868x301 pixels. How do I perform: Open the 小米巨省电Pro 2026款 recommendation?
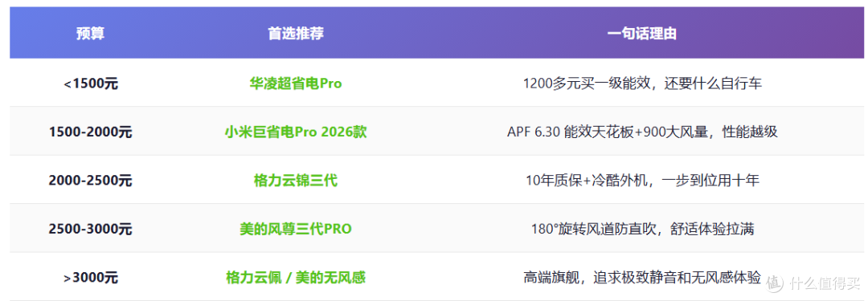point(296,132)
